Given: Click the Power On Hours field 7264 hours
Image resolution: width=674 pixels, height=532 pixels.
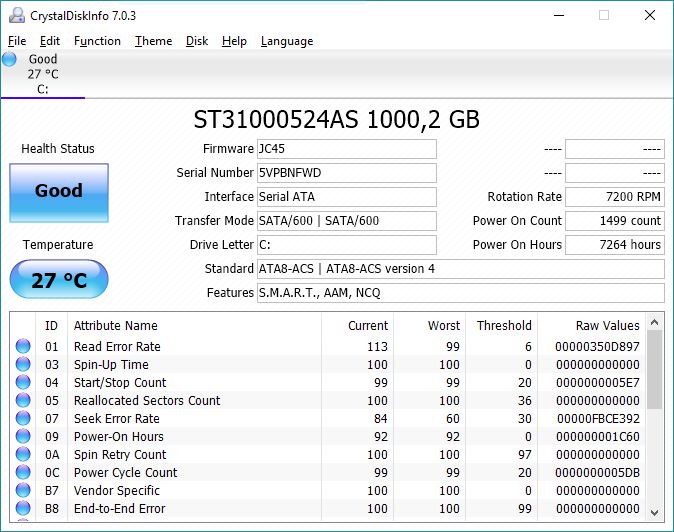Looking at the screenshot, I should [x=615, y=245].
